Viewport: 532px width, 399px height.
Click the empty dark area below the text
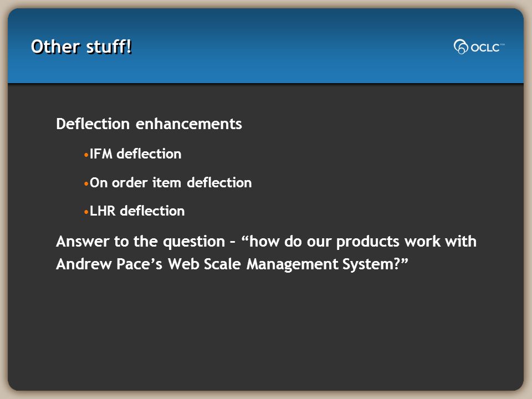pos(266,332)
